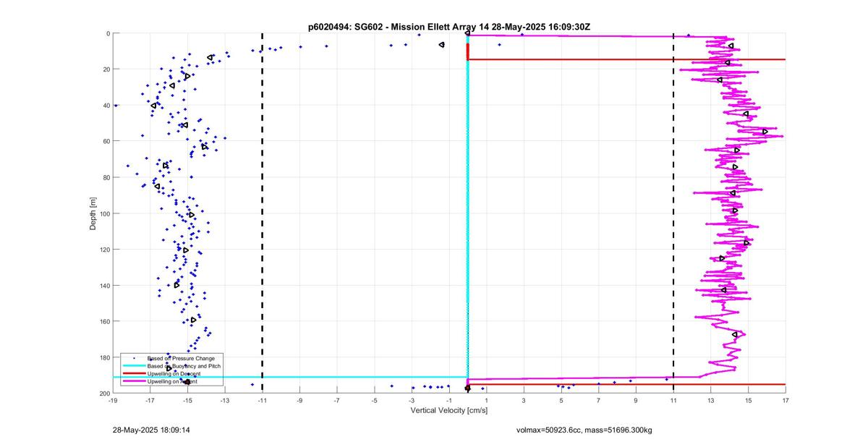Click the timestamp '28-May-2025 18:09:14' footer
The width and height of the screenshot is (868, 442).
pyautogui.click(x=151, y=430)
